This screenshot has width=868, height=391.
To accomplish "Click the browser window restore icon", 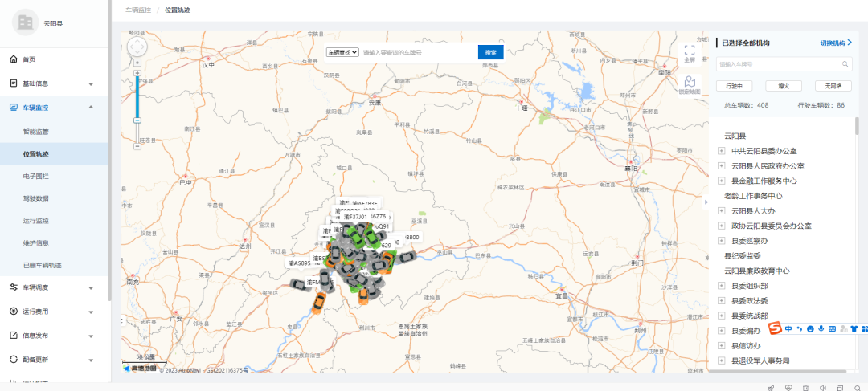I will 841,388.
